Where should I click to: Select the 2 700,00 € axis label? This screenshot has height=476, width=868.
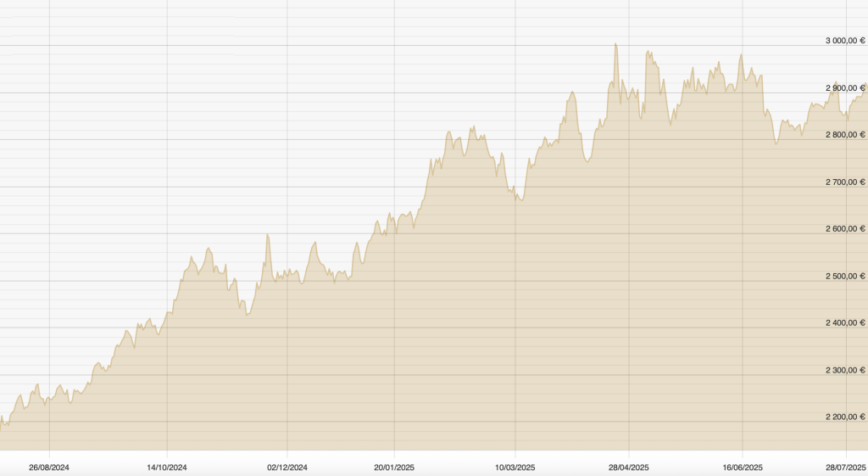tap(845, 182)
